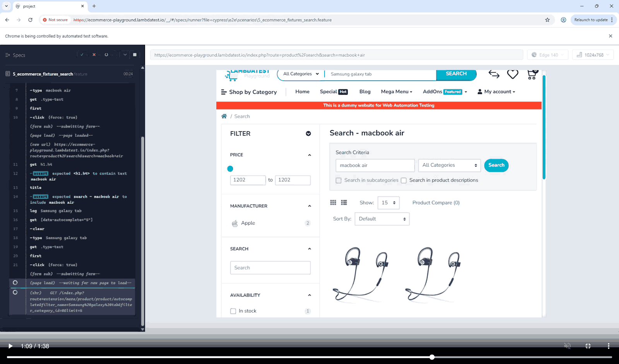Image resolution: width=619 pixels, height=364 pixels.
Task: Open the Sort By Default dropdown
Action: 382,219
